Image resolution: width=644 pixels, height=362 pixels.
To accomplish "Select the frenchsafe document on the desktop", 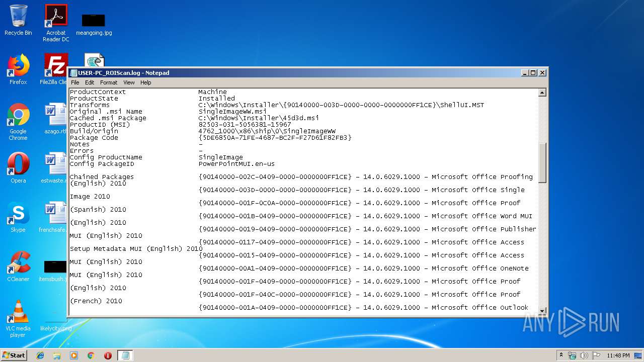I will pyautogui.click(x=53, y=217).
